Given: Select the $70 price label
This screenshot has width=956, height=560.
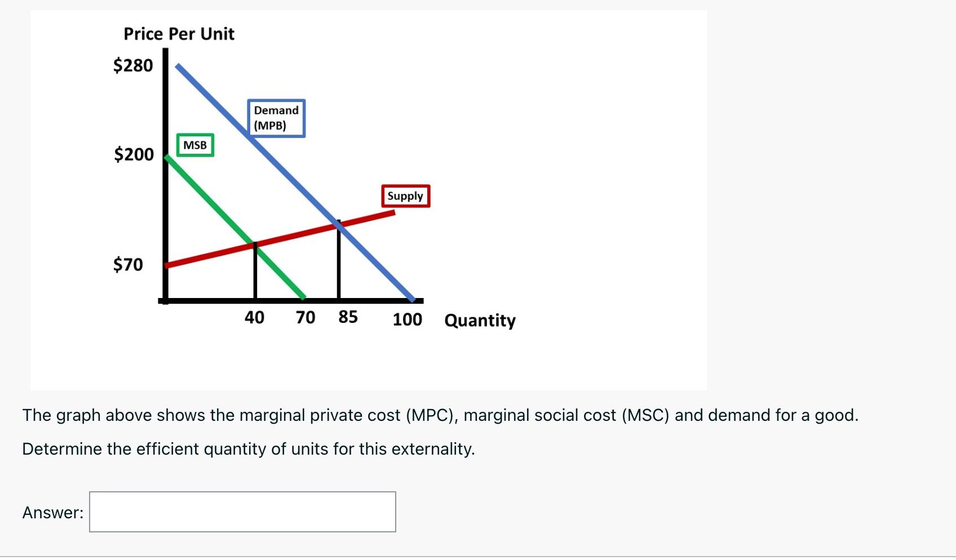Looking at the screenshot, I should [x=129, y=264].
